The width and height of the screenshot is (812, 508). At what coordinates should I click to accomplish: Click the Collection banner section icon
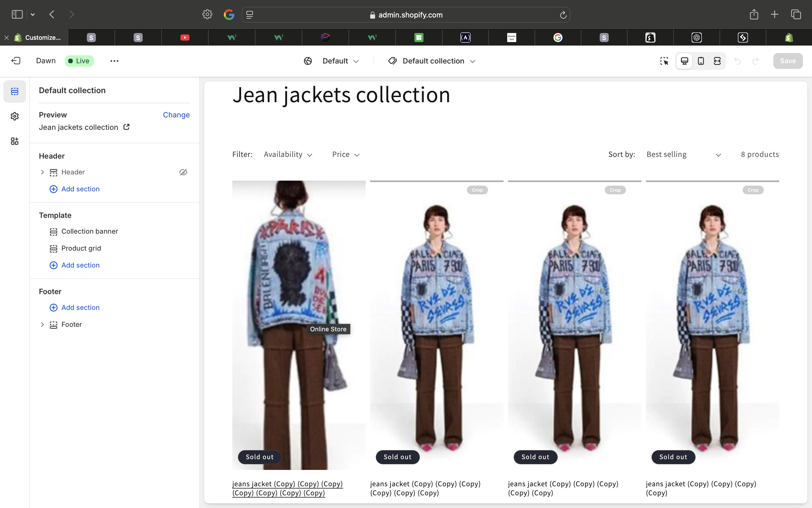(53, 231)
